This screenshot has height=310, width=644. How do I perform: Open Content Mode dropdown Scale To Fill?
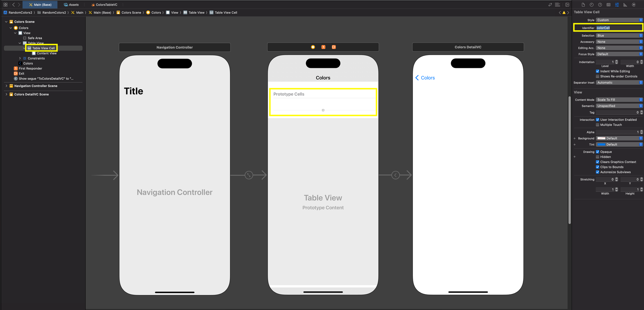(x=619, y=100)
